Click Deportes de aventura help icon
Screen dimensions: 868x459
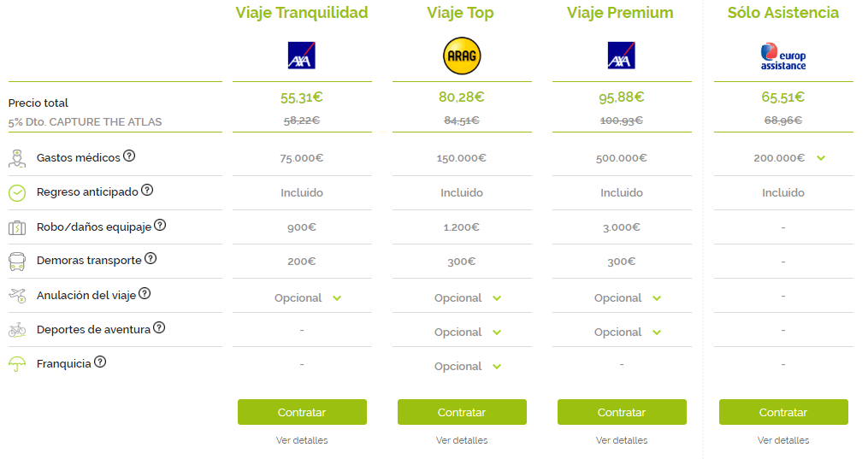pyautogui.click(x=159, y=328)
